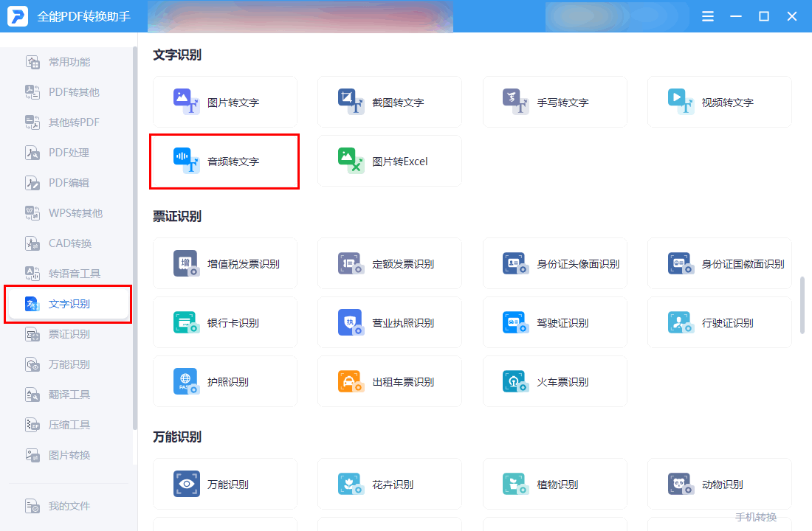Click the PDF转其他 sidebar icon
The image size is (812, 531).
click(32, 92)
